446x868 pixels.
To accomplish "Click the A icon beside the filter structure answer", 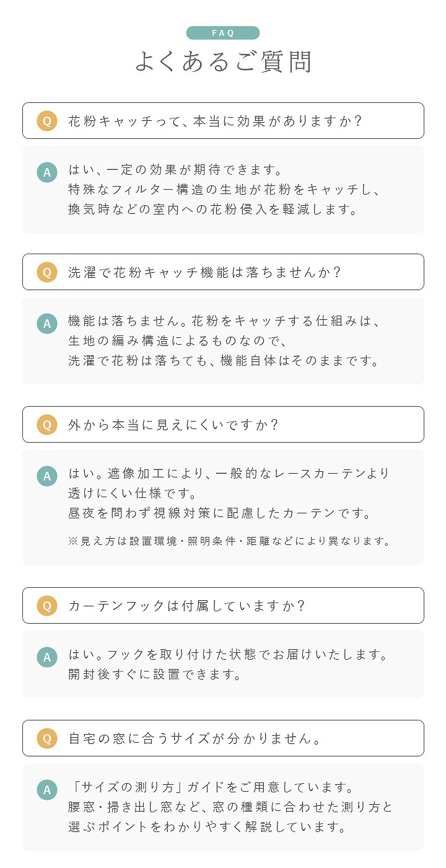I will coord(46,172).
